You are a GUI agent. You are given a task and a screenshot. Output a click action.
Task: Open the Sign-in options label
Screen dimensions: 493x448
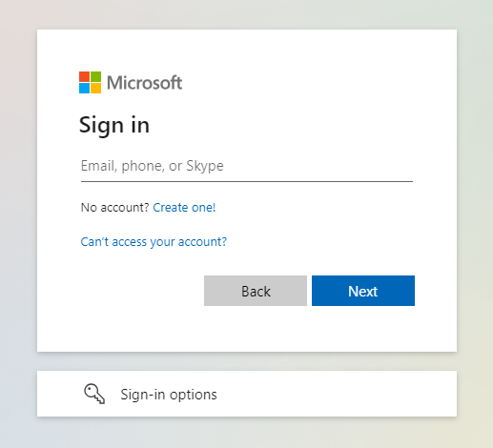[x=169, y=395]
